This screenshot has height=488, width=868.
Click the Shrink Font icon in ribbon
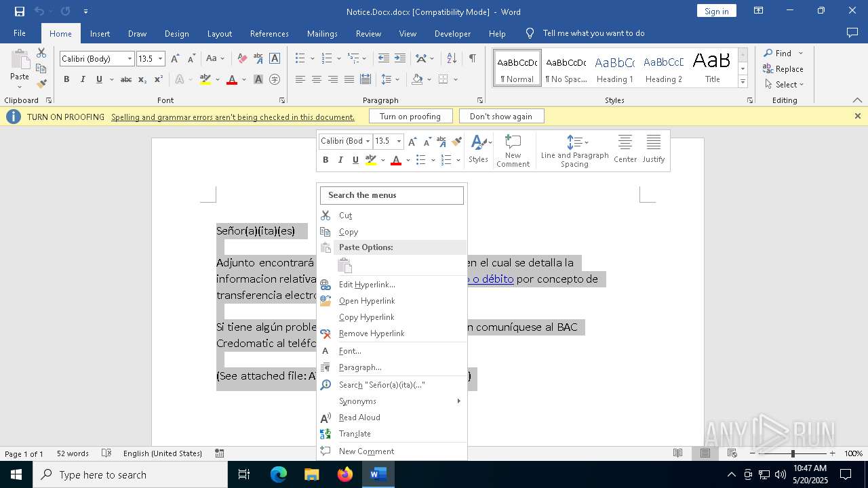(x=191, y=59)
